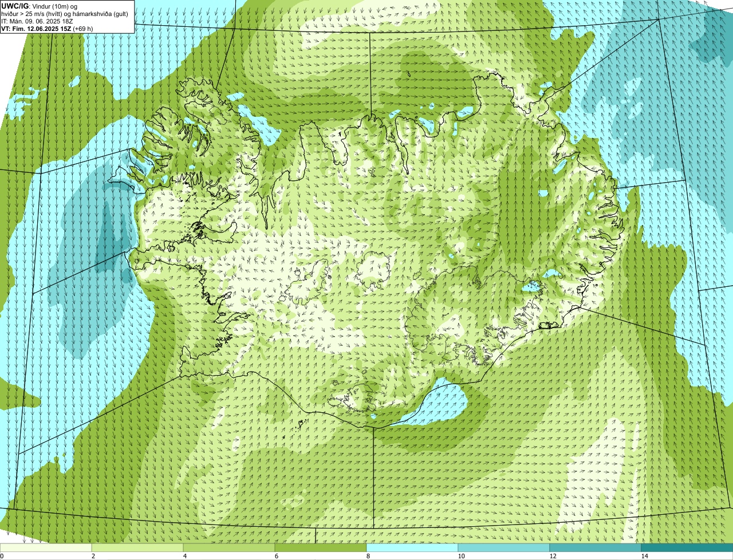Click the darkest teal legend segment above 14

click(x=687, y=547)
